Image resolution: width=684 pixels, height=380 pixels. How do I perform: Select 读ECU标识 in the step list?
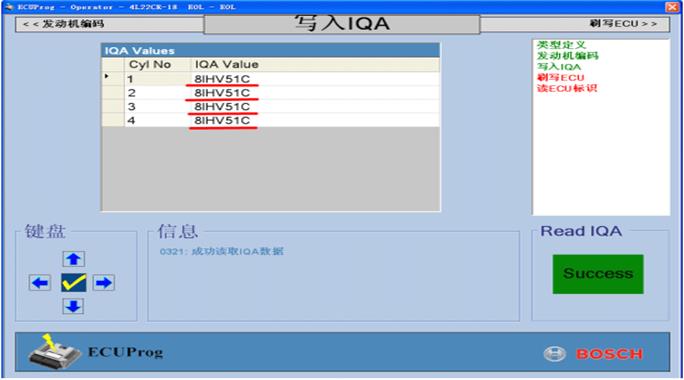pos(566,88)
